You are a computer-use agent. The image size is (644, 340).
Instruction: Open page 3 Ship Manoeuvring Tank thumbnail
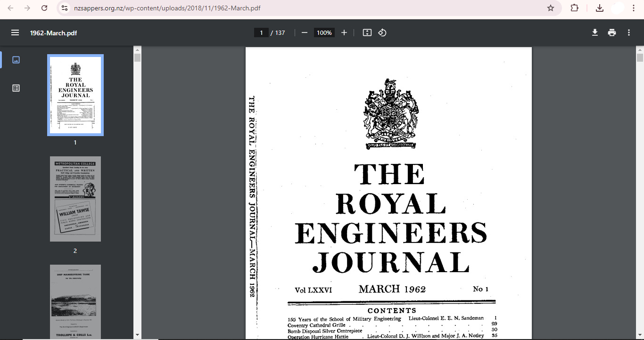pos(75,301)
